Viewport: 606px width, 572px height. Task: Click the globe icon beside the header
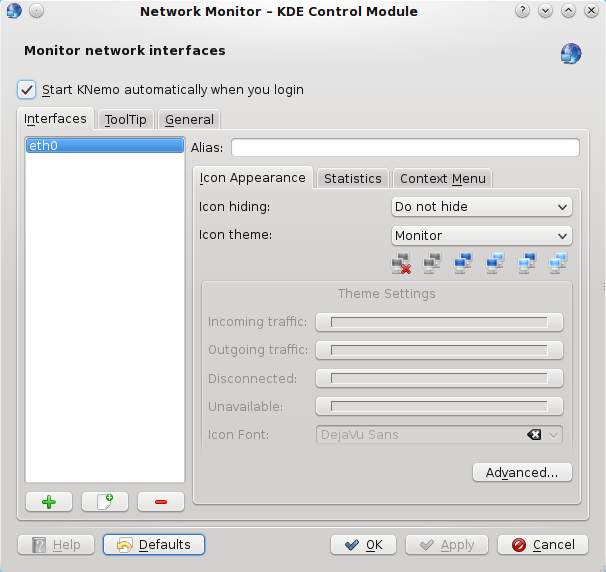tap(571, 53)
